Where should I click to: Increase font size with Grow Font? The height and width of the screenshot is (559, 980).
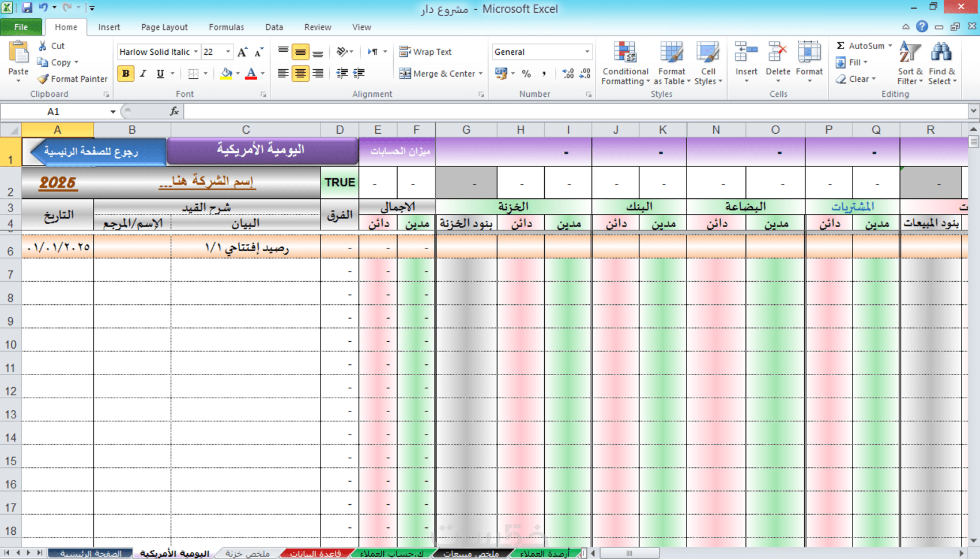(x=243, y=52)
